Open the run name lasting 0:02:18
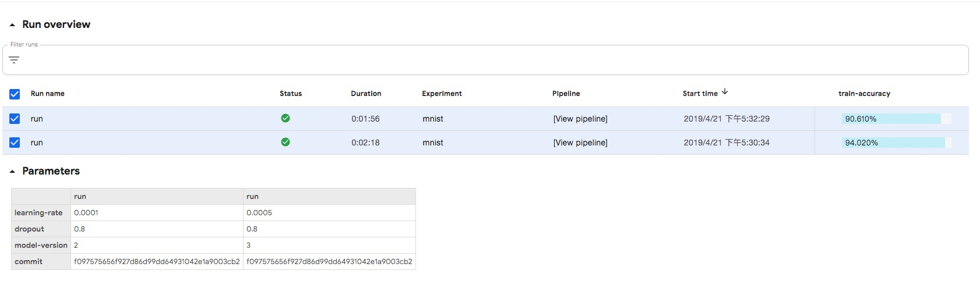 (x=37, y=143)
